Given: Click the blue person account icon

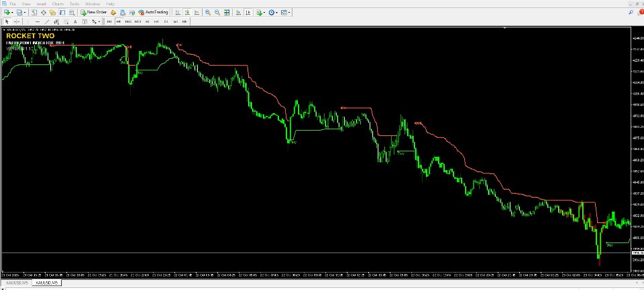Looking at the screenshot, I should pos(122,12).
